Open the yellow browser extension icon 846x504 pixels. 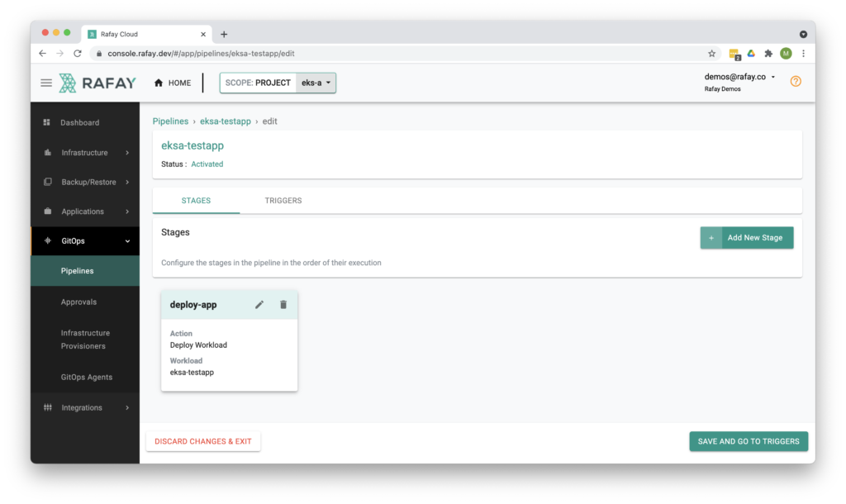pos(734,54)
